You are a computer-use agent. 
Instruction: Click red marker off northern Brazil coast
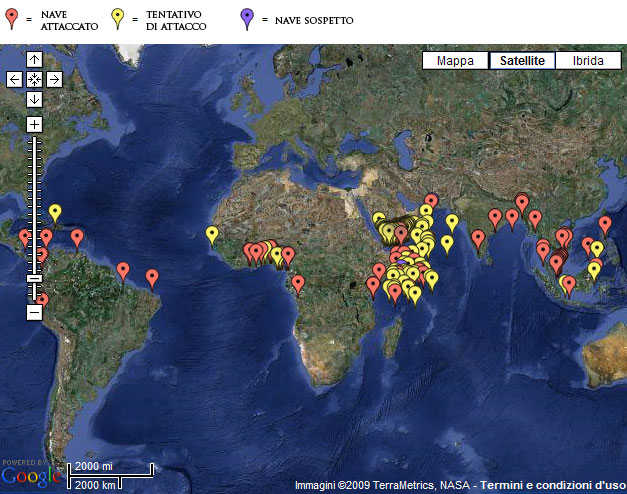coord(123,271)
